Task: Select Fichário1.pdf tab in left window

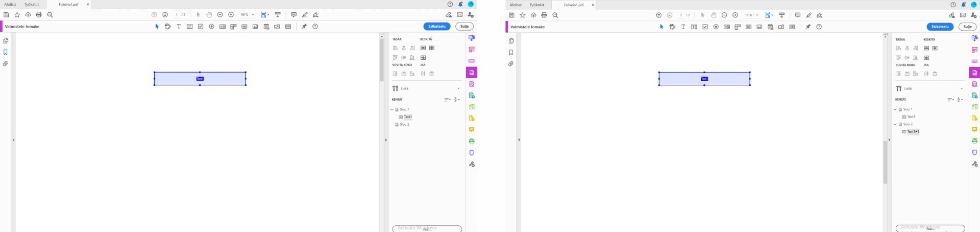Action: (x=68, y=5)
